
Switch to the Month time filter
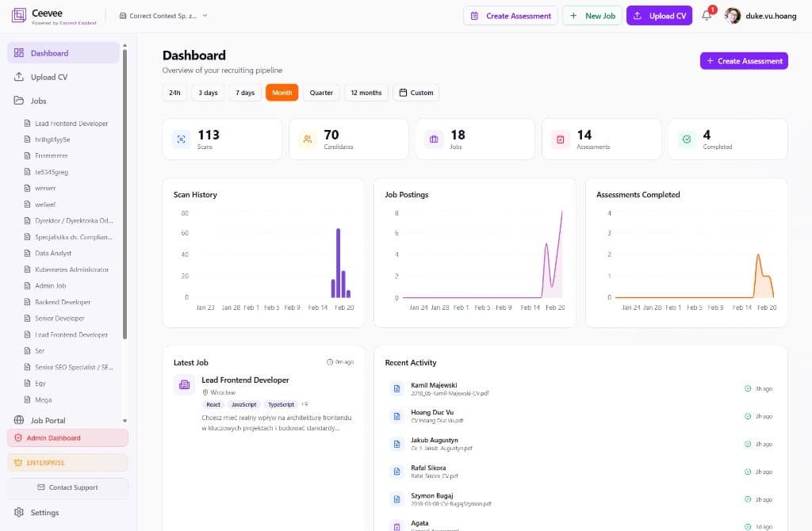pyautogui.click(x=282, y=93)
